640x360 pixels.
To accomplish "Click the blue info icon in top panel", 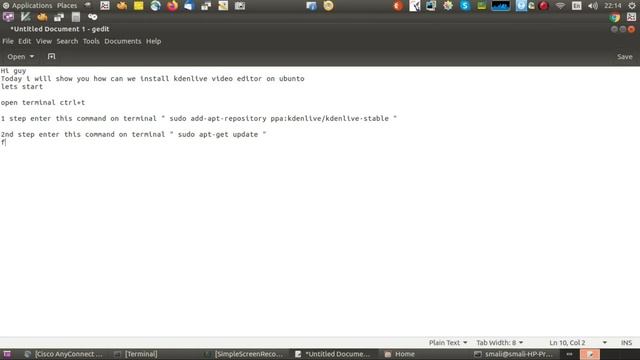I will (311, 6).
